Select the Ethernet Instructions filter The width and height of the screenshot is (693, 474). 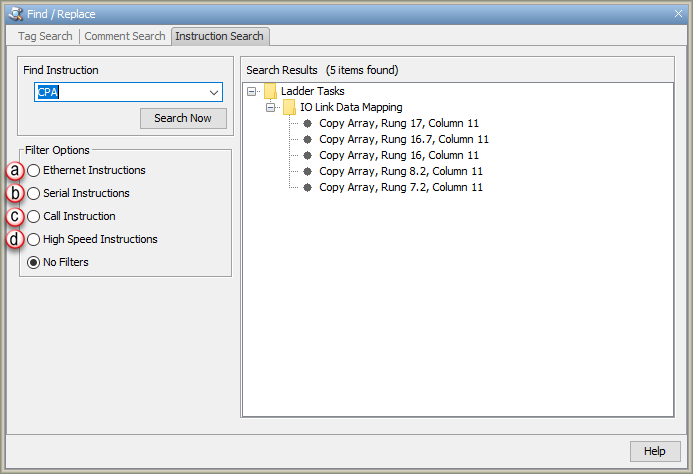[x=34, y=171]
